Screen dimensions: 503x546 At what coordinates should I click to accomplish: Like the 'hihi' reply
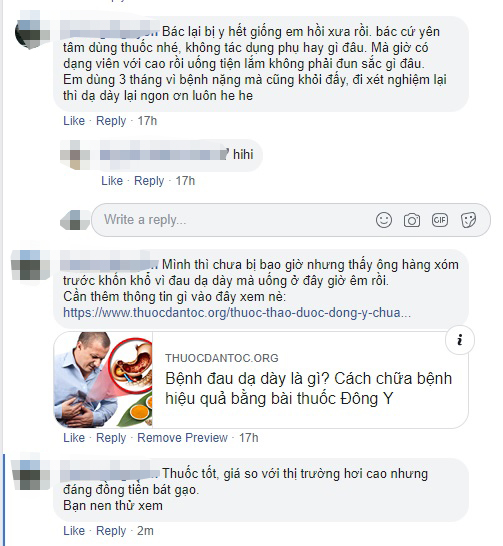click(112, 181)
